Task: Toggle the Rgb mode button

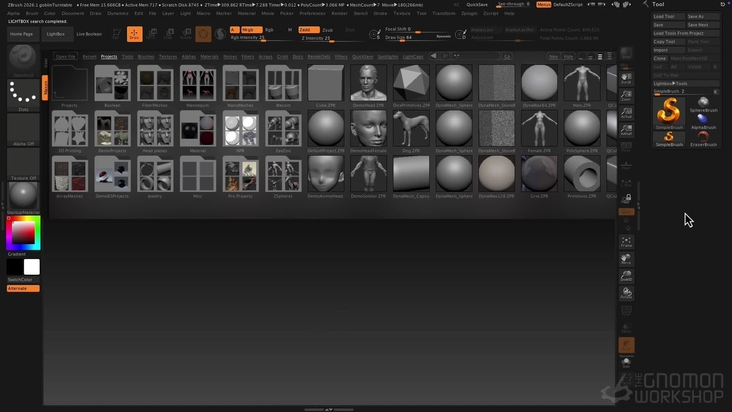Action: pos(269,30)
